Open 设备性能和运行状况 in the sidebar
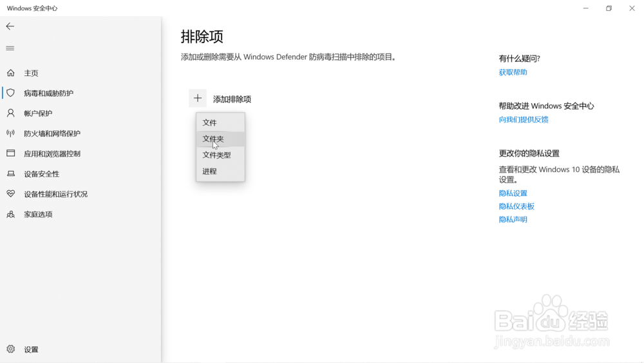Image resolution: width=644 pixels, height=363 pixels. [56, 194]
